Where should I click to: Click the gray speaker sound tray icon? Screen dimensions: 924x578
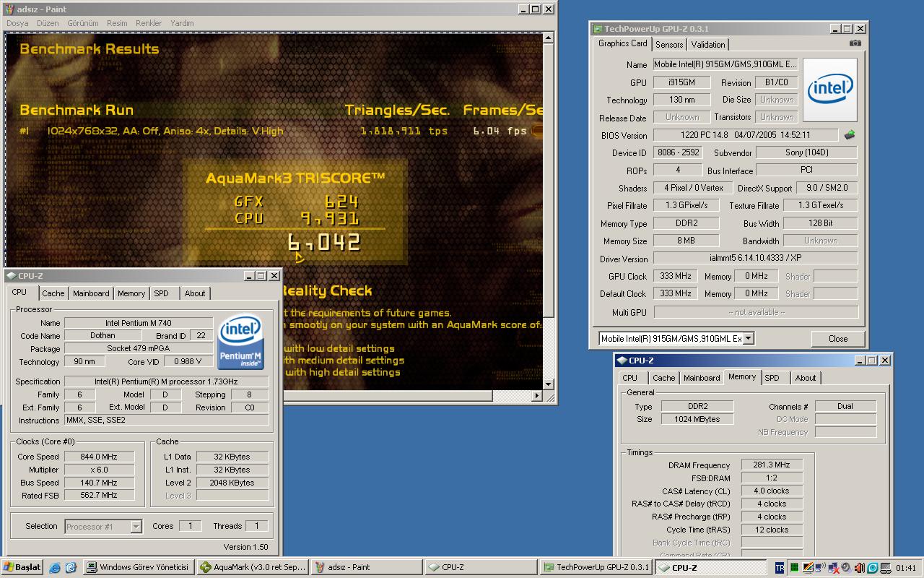click(x=846, y=568)
